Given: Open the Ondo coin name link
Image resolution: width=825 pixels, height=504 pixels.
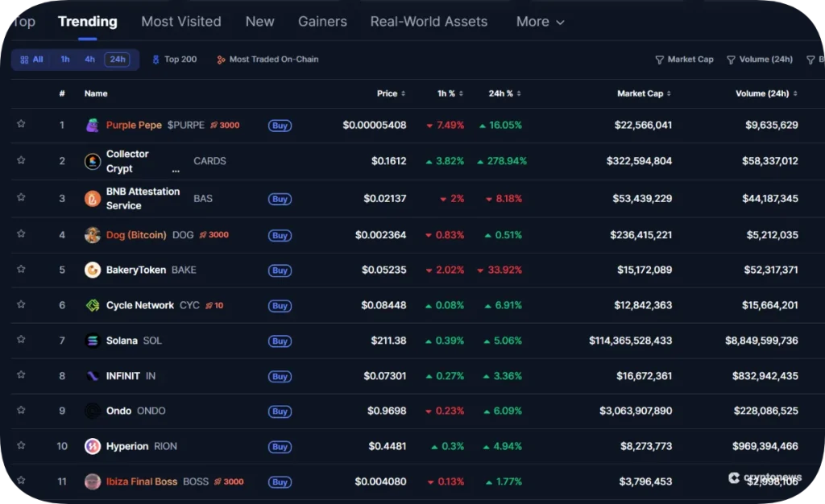Looking at the screenshot, I should point(118,411).
